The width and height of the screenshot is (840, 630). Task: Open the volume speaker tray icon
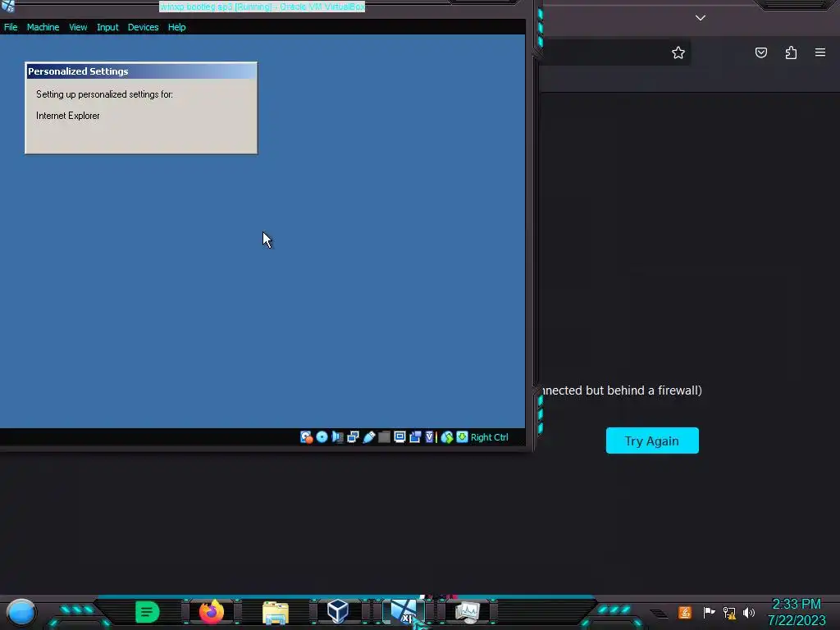[x=749, y=612]
